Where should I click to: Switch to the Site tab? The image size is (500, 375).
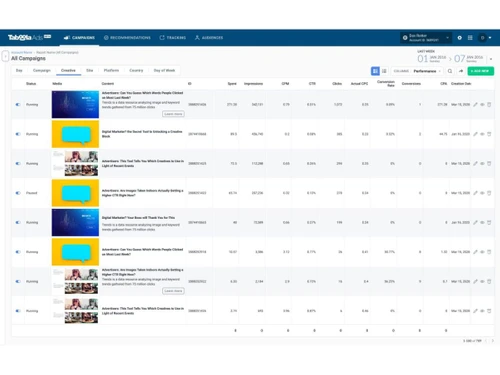90,70
